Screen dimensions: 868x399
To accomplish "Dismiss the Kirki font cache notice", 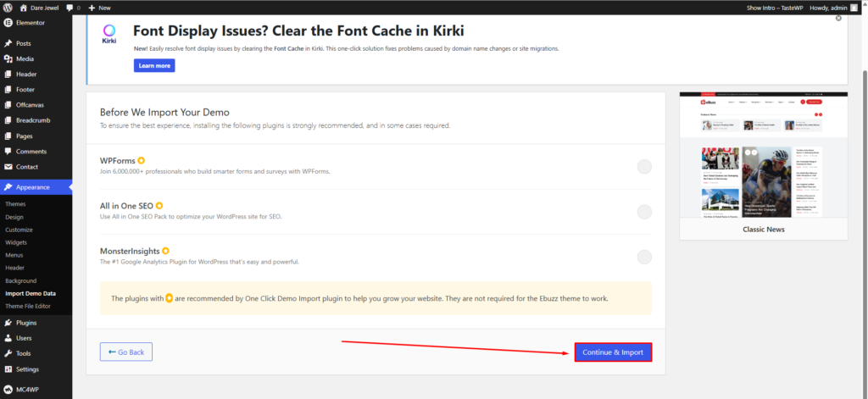I will point(838,18).
